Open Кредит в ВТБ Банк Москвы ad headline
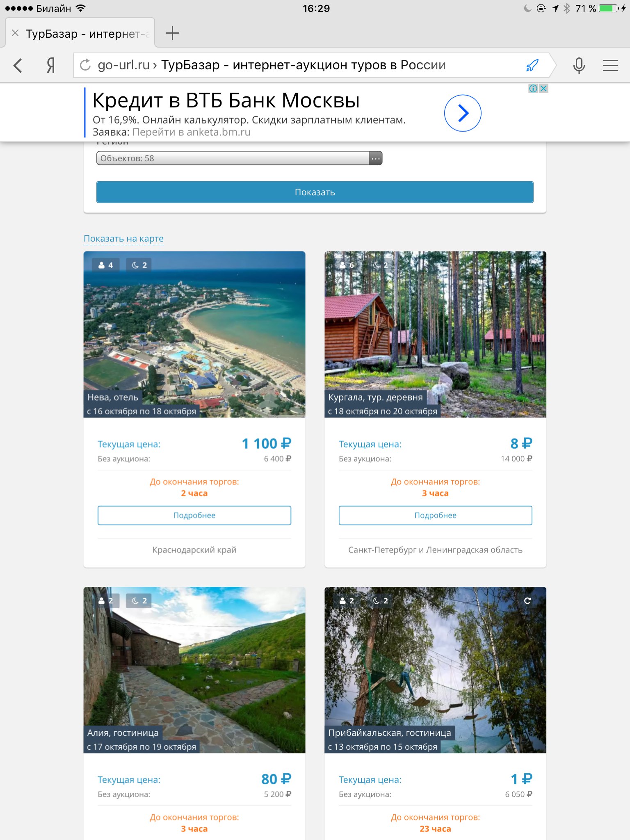Screen dimensions: 630x840 [226, 100]
